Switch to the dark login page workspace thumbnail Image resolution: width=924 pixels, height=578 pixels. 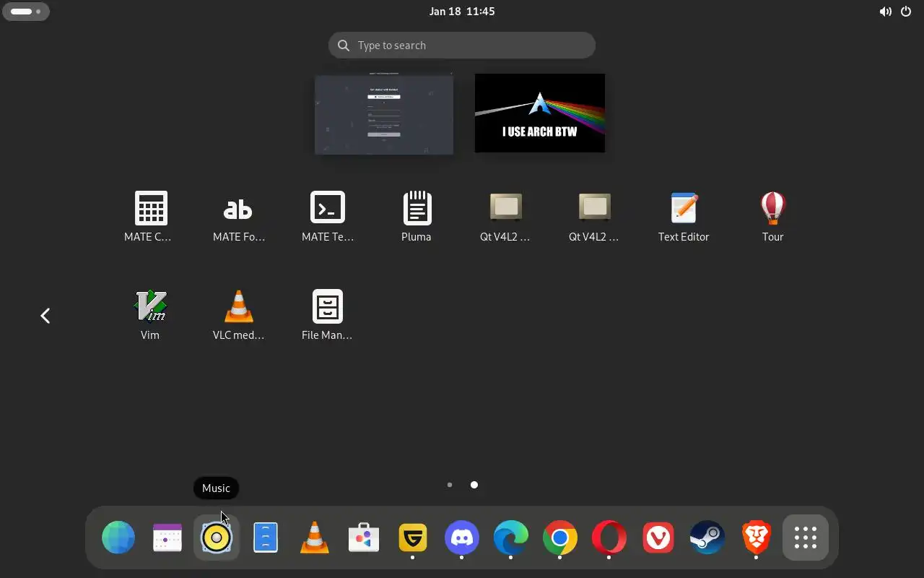coord(384,113)
